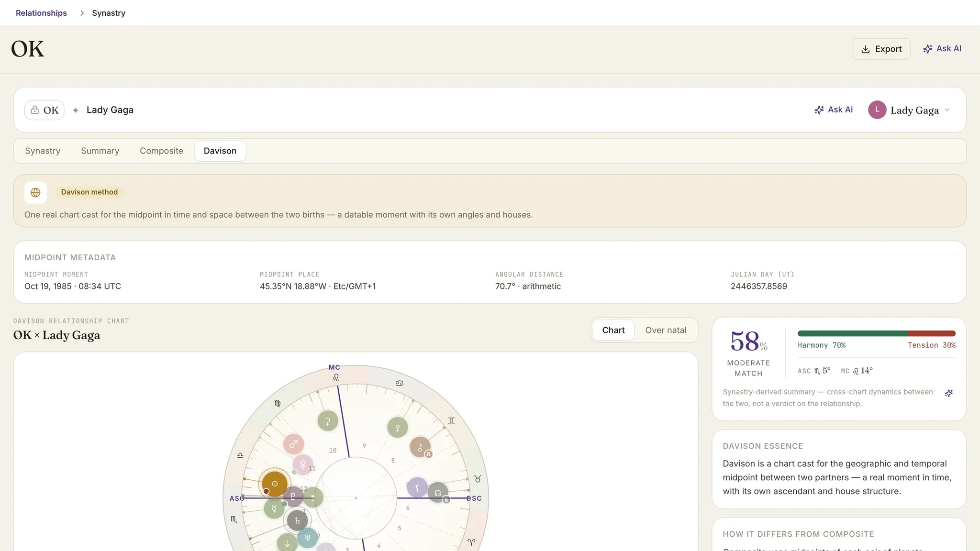This screenshot has width=980, height=551.
Task: Expand the Lady Gaga partner dropdown chevron
Action: click(x=947, y=110)
